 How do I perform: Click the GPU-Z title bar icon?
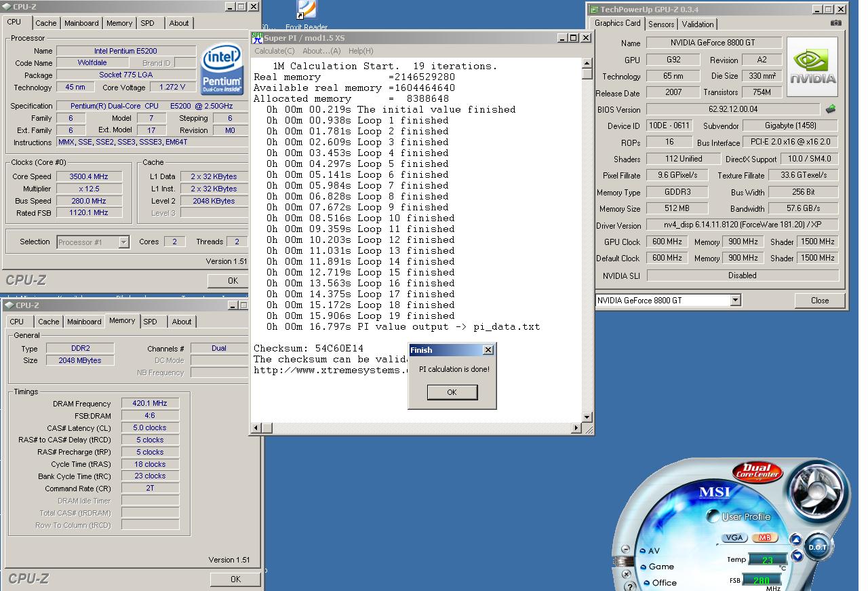click(x=594, y=9)
